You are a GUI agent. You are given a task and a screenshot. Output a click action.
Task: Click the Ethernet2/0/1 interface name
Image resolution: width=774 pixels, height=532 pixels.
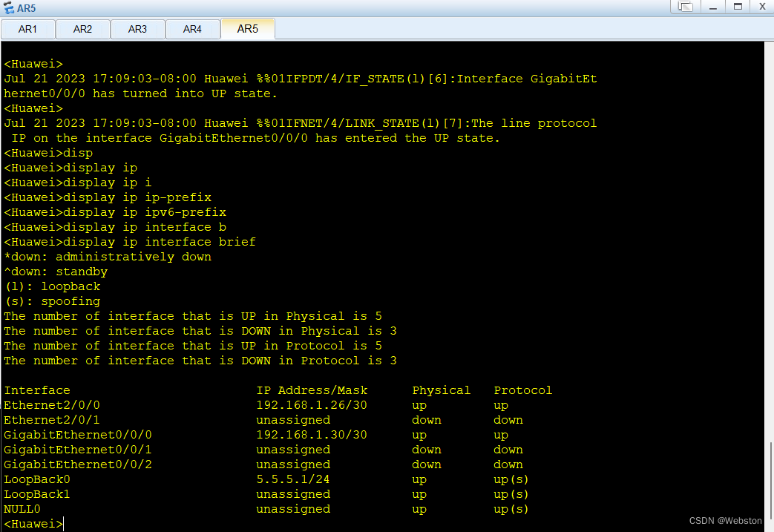tap(52, 420)
